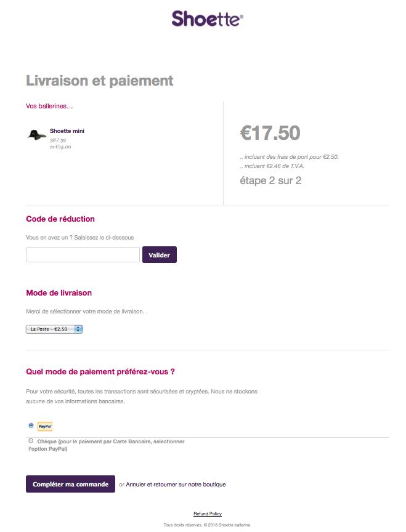
Task: Click the Shoette logo at top
Action: tap(207, 18)
